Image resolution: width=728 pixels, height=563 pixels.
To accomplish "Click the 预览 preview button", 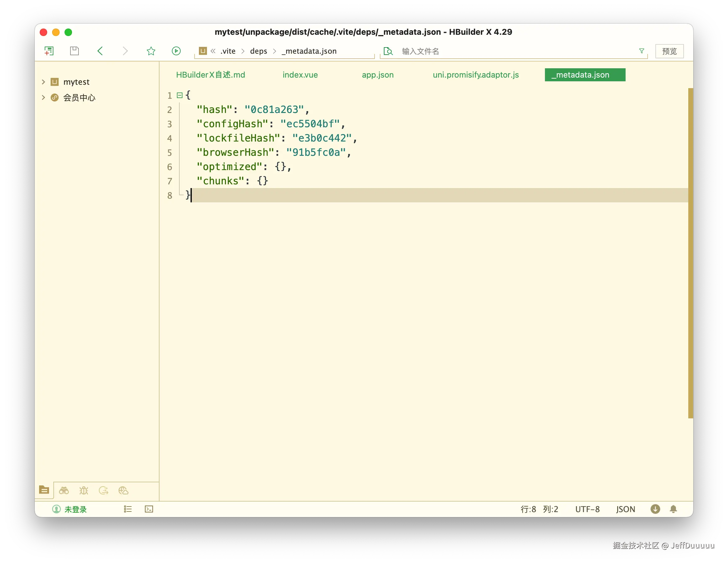I will (669, 51).
